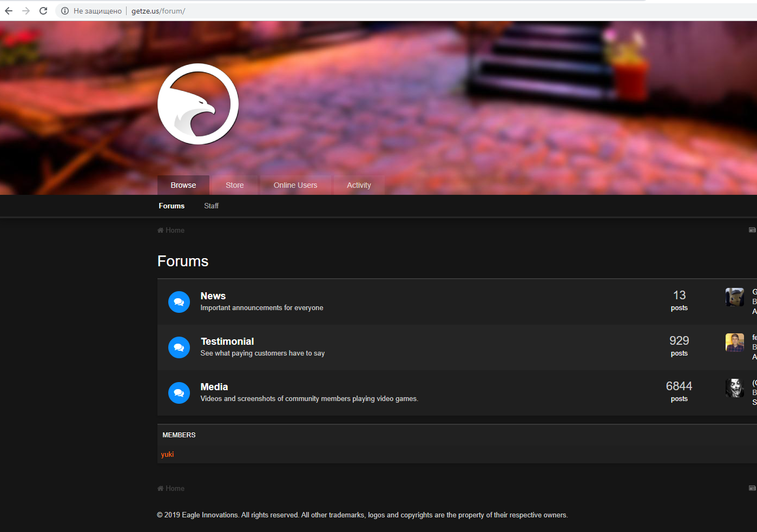The width and height of the screenshot is (757, 532).
Task: Click the News forum chat bubble icon
Action: [x=179, y=302]
